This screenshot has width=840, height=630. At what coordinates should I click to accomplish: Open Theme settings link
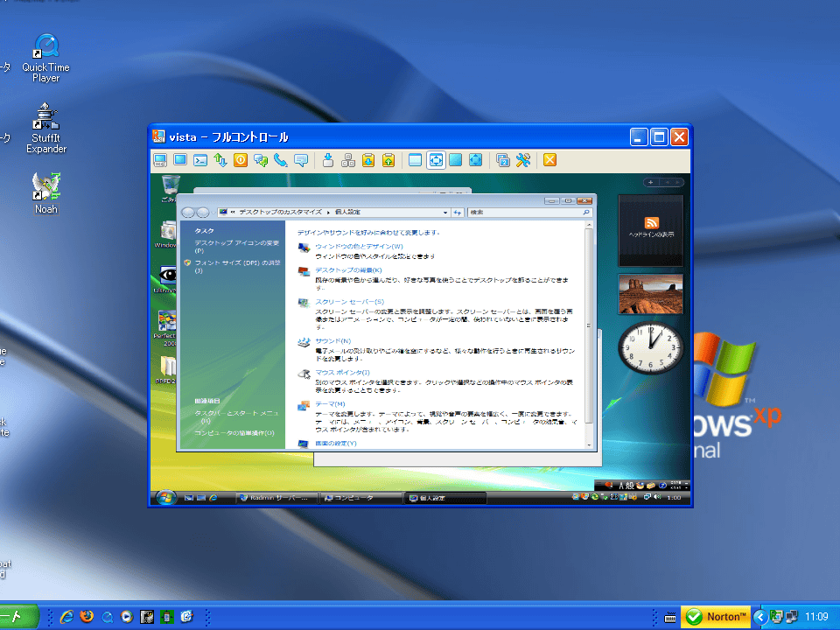pyautogui.click(x=330, y=404)
